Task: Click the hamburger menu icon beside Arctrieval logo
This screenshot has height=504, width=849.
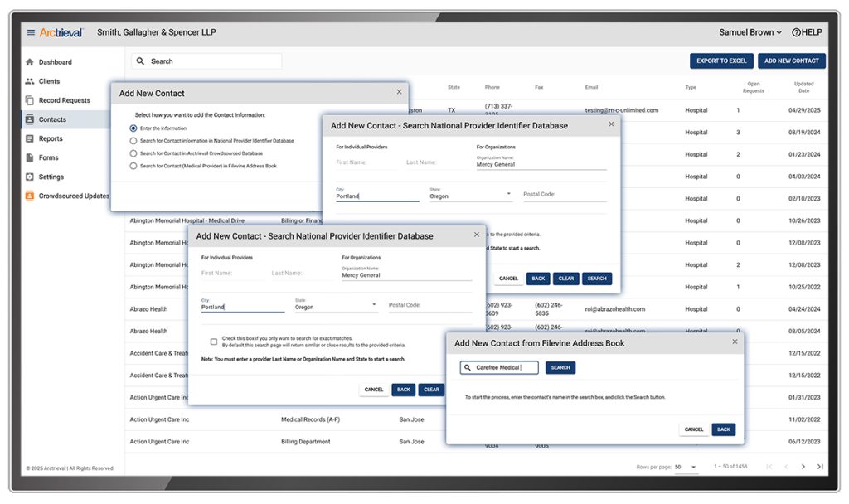Action: (x=31, y=32)
